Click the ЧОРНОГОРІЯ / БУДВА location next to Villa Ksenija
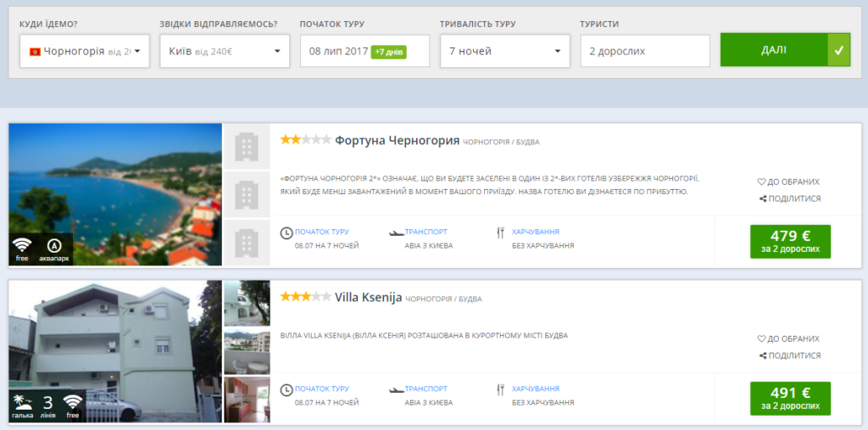This screenshot has width=868, height=430. pyautogui.click(x=443, y=299)
